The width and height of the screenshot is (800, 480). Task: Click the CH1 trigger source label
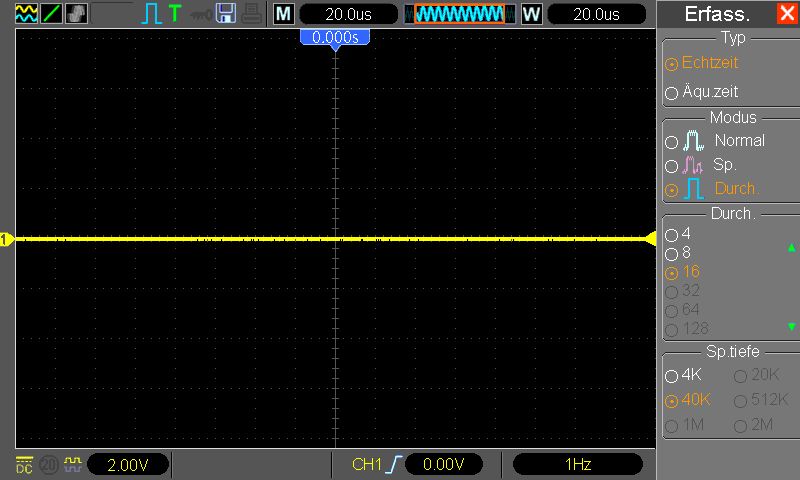point(366,464)
